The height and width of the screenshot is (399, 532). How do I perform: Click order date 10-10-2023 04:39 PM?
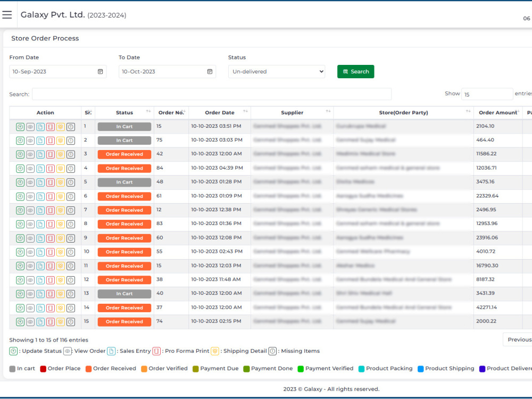coord(217,168)
